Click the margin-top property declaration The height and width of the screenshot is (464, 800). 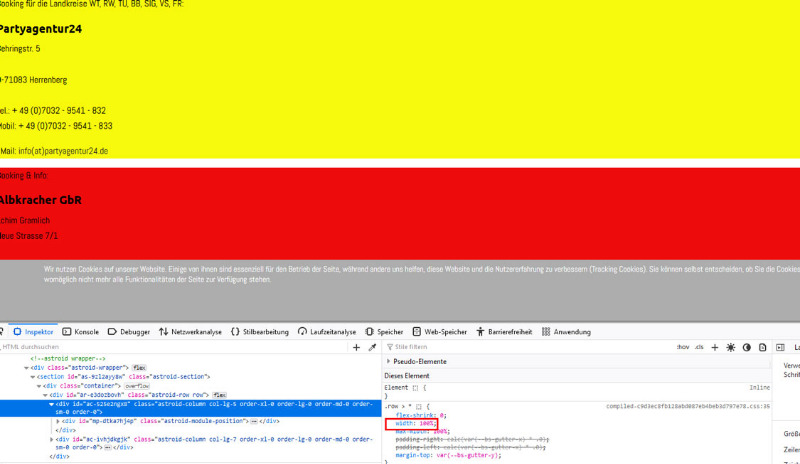[x=448, y=455]
